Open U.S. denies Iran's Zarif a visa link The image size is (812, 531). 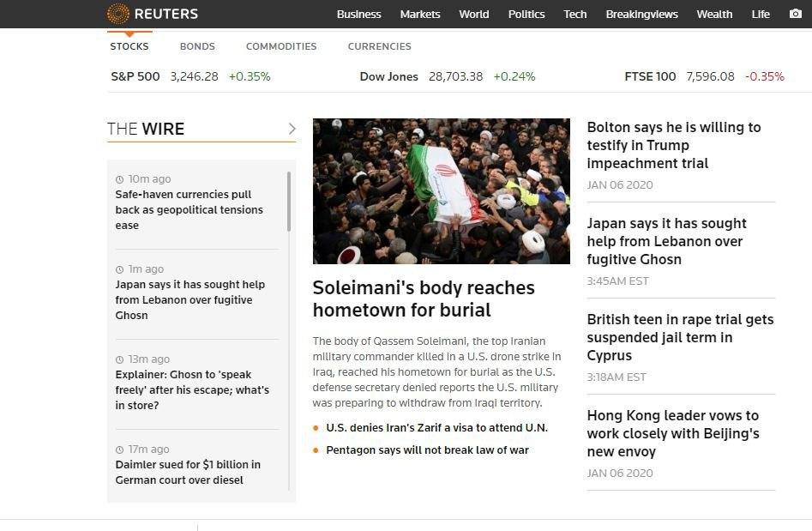coord(437,428)
